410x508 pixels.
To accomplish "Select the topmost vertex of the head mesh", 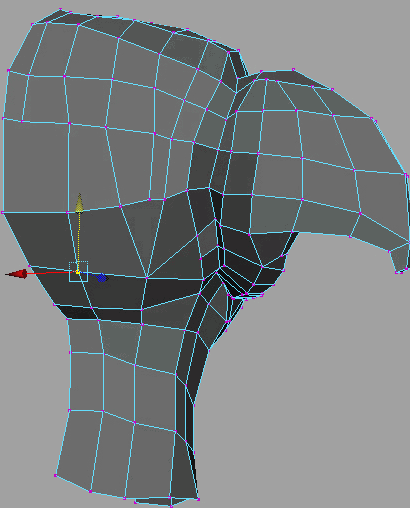I will pyautogui.click(x=60, y=9).
